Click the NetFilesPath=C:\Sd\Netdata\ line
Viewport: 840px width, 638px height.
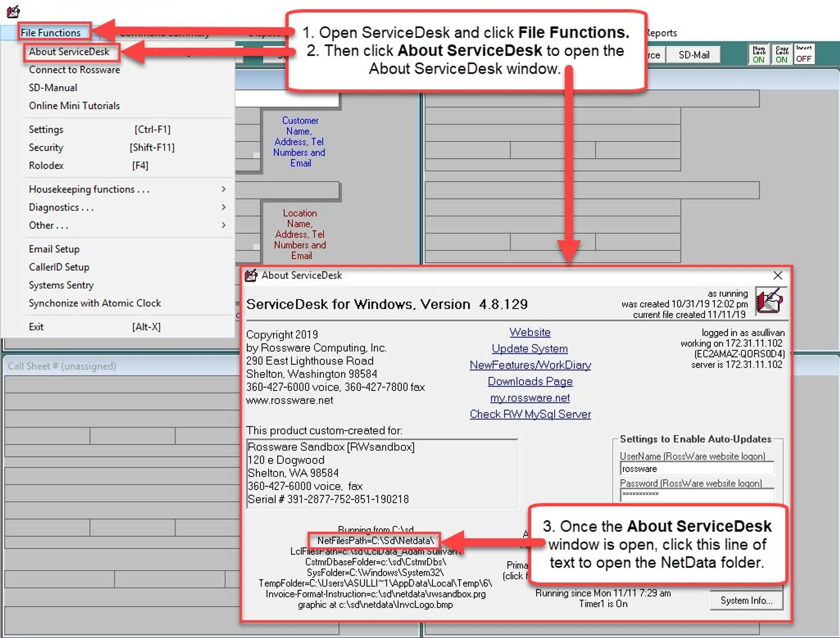point(375,541)
